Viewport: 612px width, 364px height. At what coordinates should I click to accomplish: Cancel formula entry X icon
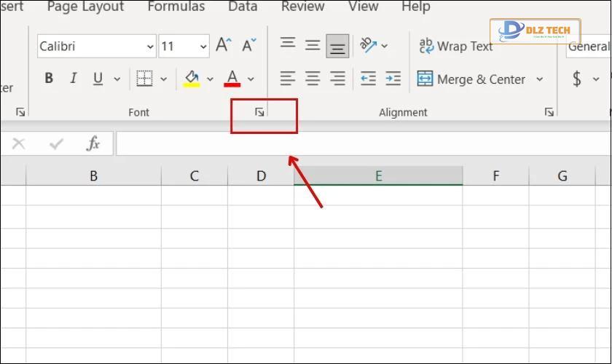pos(18,143)
